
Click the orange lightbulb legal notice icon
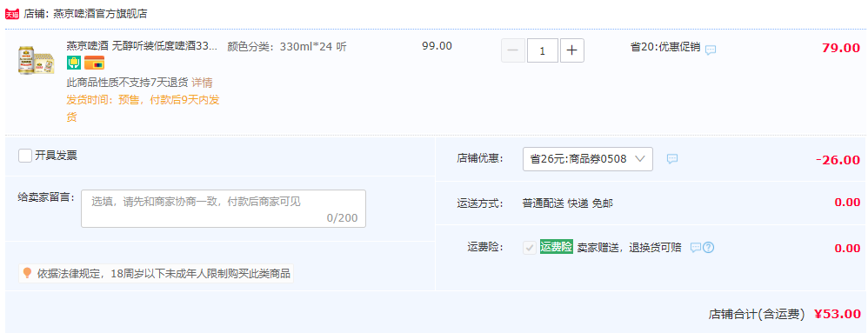[27, 273]
